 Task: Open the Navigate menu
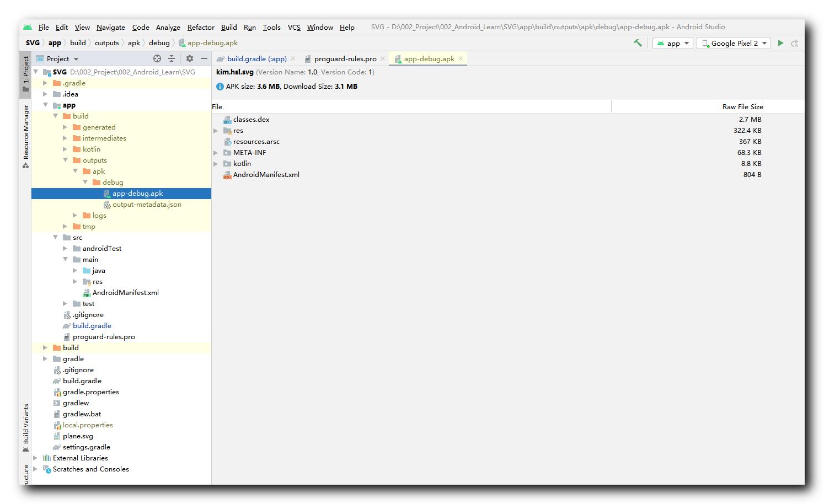coord(111,27)
